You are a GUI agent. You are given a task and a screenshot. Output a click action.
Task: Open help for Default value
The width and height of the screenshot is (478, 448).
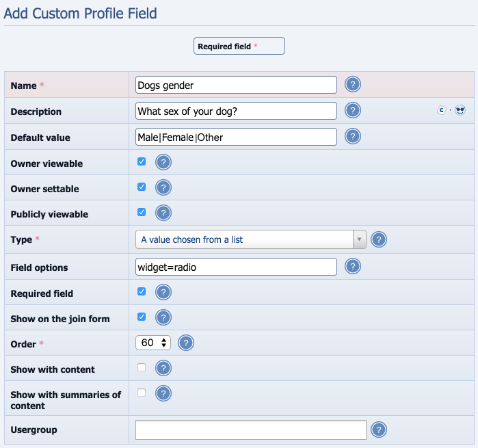point(353,136)
